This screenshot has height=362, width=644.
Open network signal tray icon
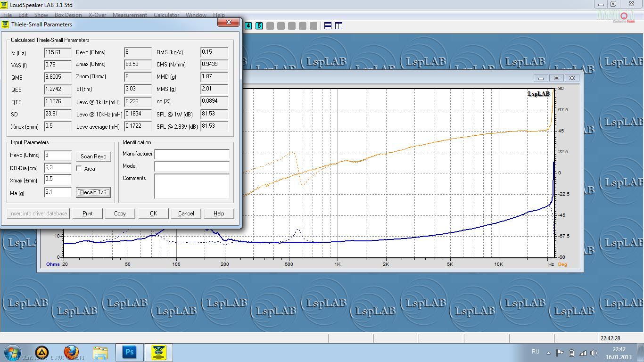coord(583,353)
